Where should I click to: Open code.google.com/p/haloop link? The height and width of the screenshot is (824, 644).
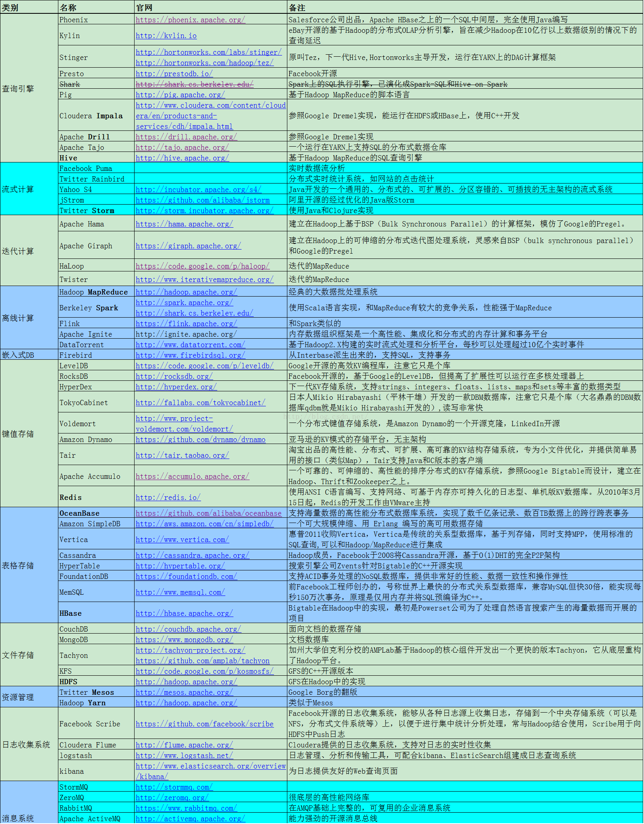(x=203, y=266)
